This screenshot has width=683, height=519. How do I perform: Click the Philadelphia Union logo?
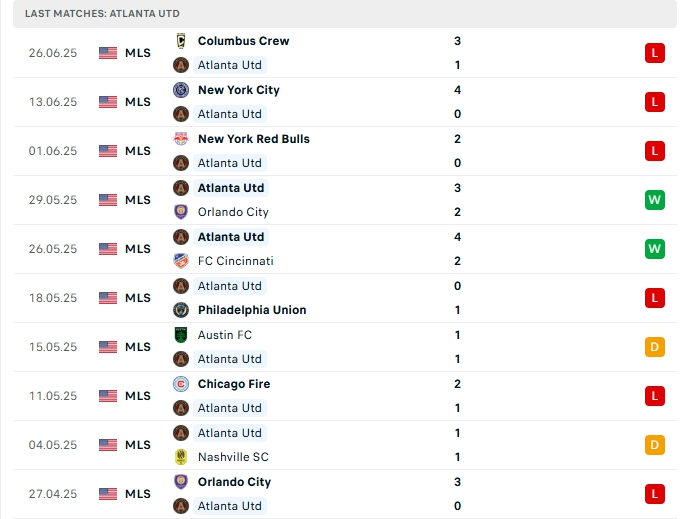[x=181, y=310]
